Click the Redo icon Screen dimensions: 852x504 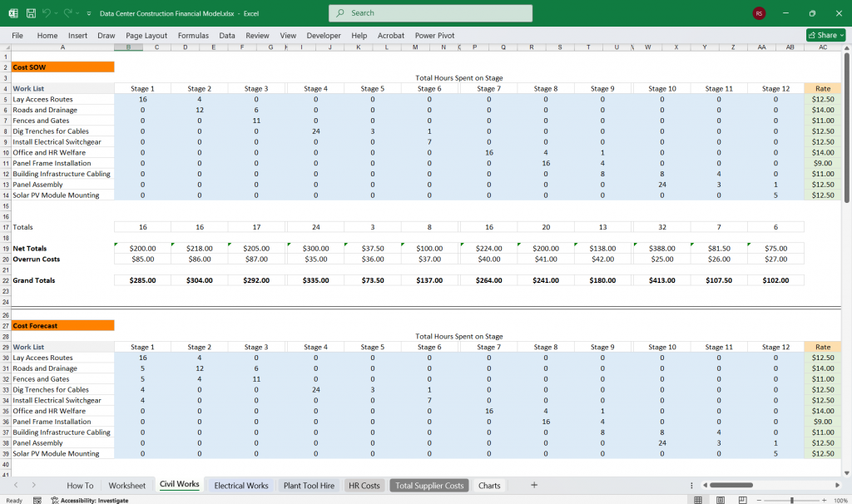pos(67,12)
